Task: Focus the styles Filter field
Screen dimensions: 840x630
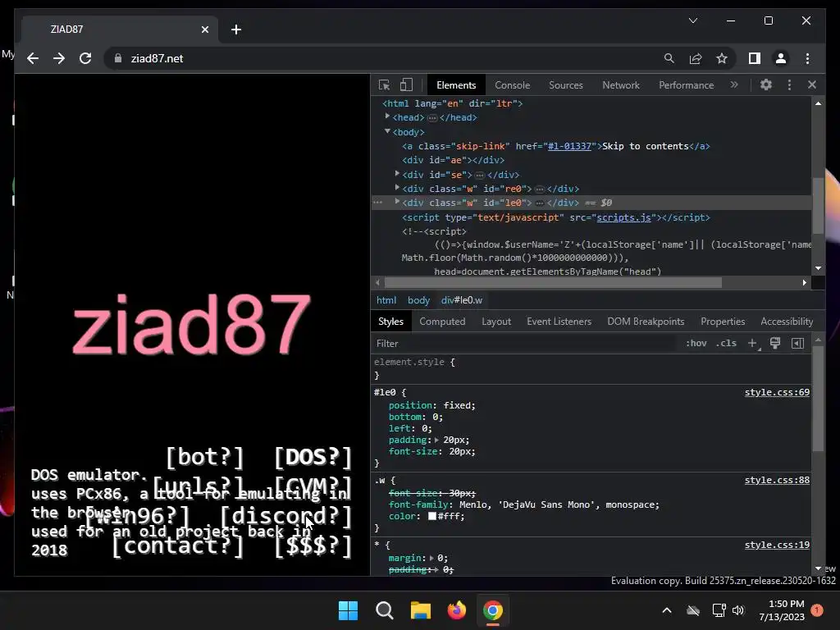Action: pos(525,344)
